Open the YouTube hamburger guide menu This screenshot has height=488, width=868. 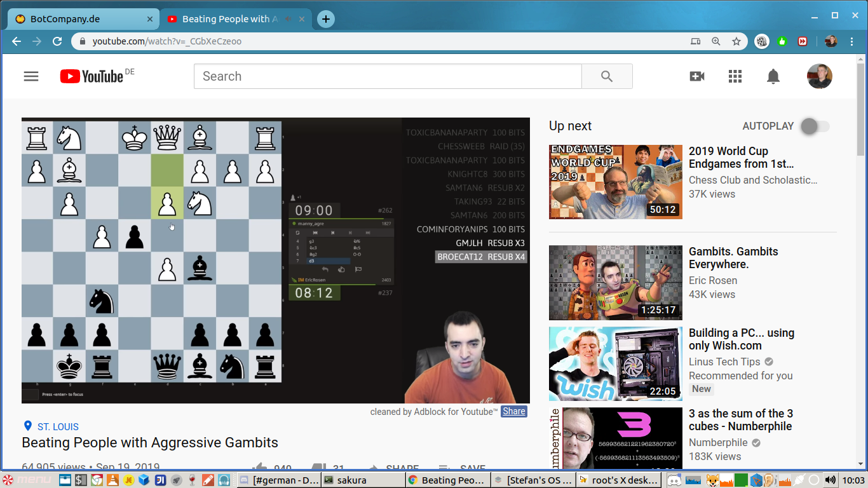31,76
